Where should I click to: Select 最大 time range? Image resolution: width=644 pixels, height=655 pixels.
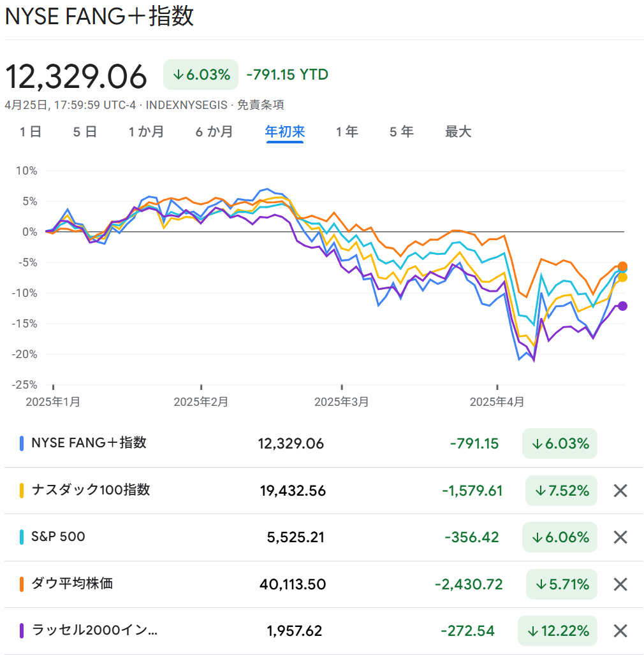458,132
